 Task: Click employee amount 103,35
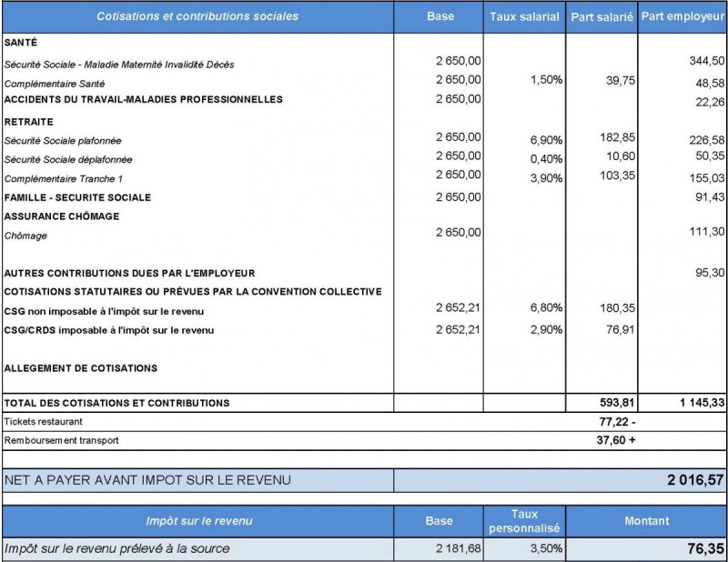(618, 176)
